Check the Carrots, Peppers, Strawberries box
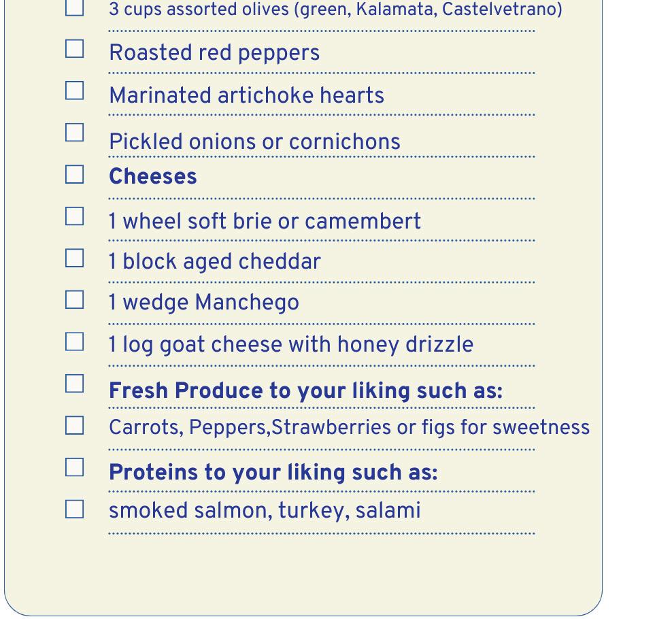This screenshot has width=672, height=619. pyautogui.click(x=75, y=426)
